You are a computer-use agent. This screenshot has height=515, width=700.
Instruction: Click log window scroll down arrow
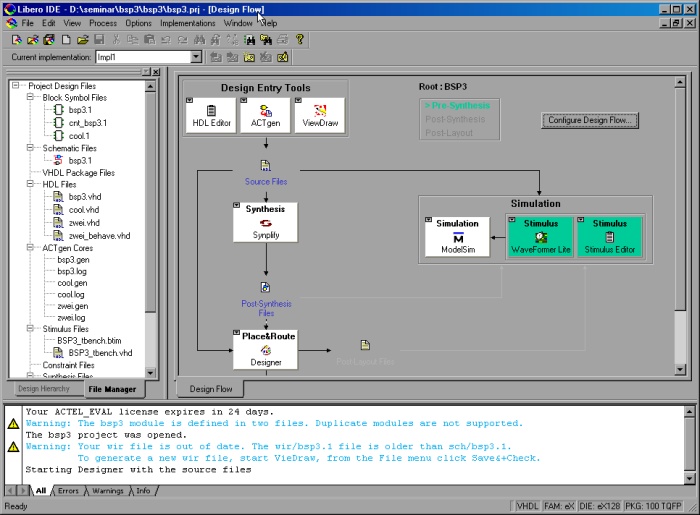pyautogui.click(x=690, y=478)
